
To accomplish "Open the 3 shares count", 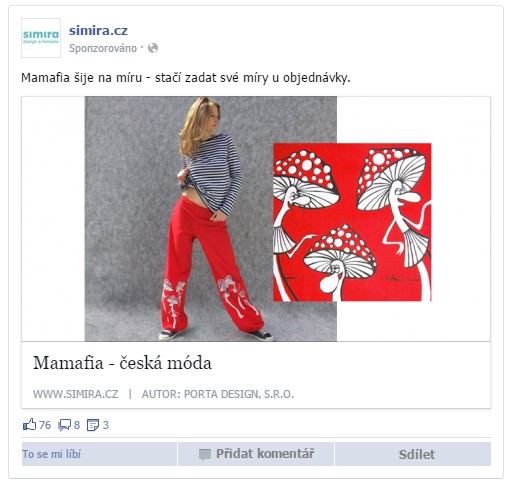I will (x=106, y=425).
